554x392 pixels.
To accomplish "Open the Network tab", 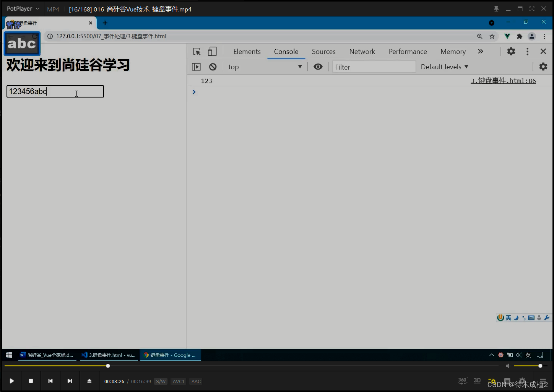I will [x=362, y=52].
